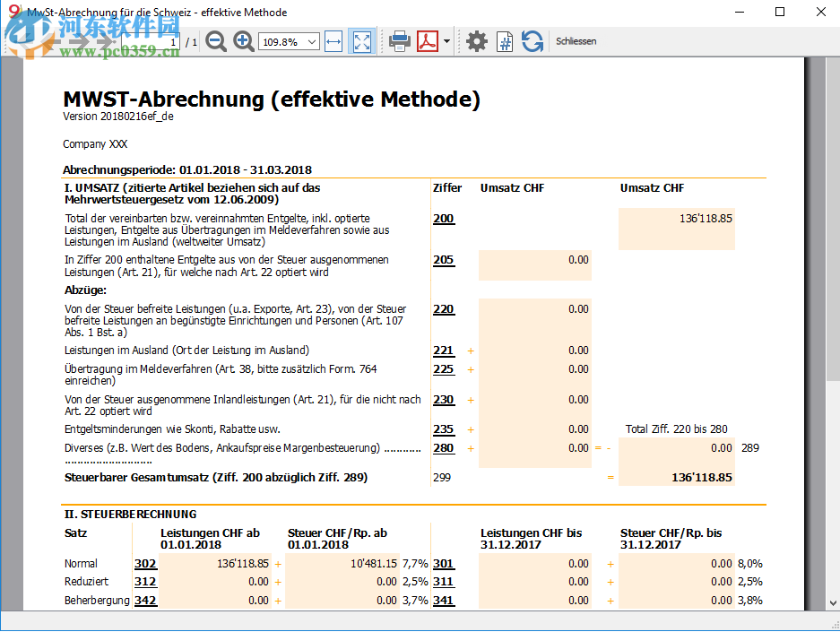The image size is (840, 632).
Task: Open Ziffer 341 link
Action: 444,601
